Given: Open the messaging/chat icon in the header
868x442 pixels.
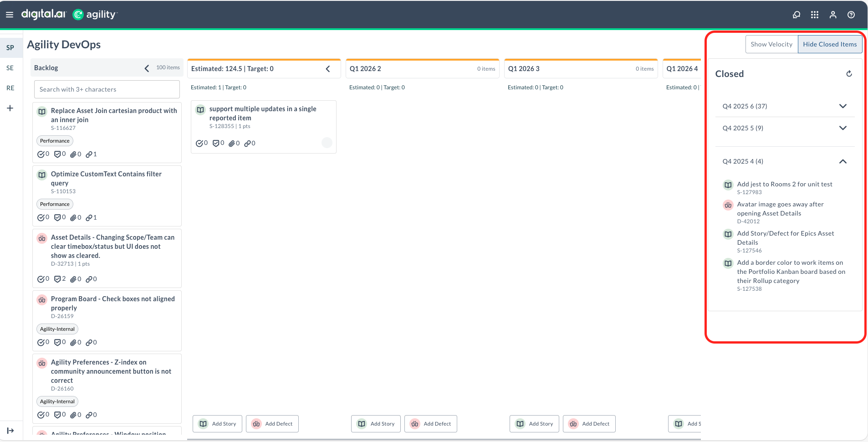Looking at the screenshot, I should 797,14.
